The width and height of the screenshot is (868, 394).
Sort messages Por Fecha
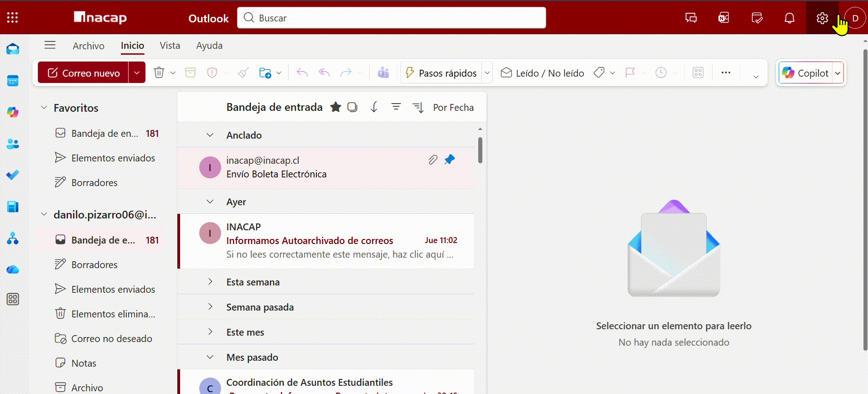(x=453, y=108)
